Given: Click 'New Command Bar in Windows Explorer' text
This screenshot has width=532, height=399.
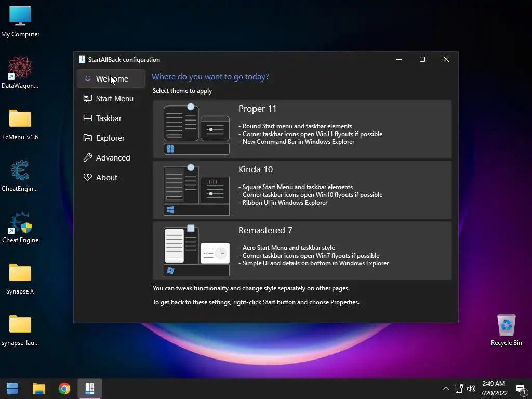Looking at the screenshot, I should tap(298, 142).
